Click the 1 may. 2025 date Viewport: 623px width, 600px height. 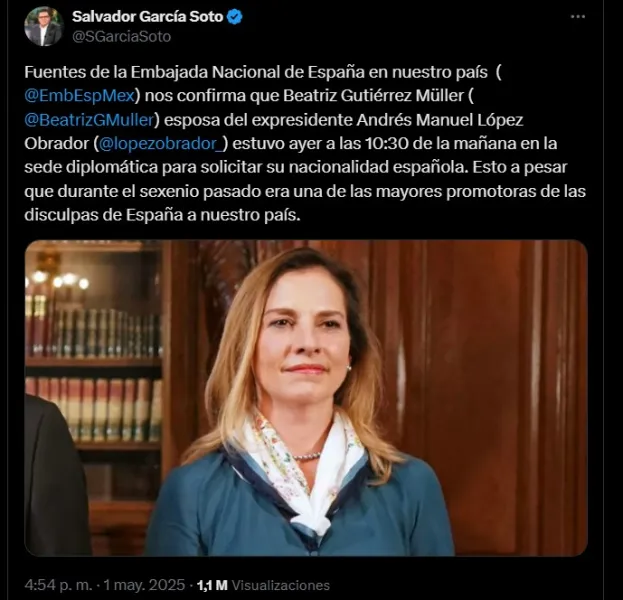(144, 585)
